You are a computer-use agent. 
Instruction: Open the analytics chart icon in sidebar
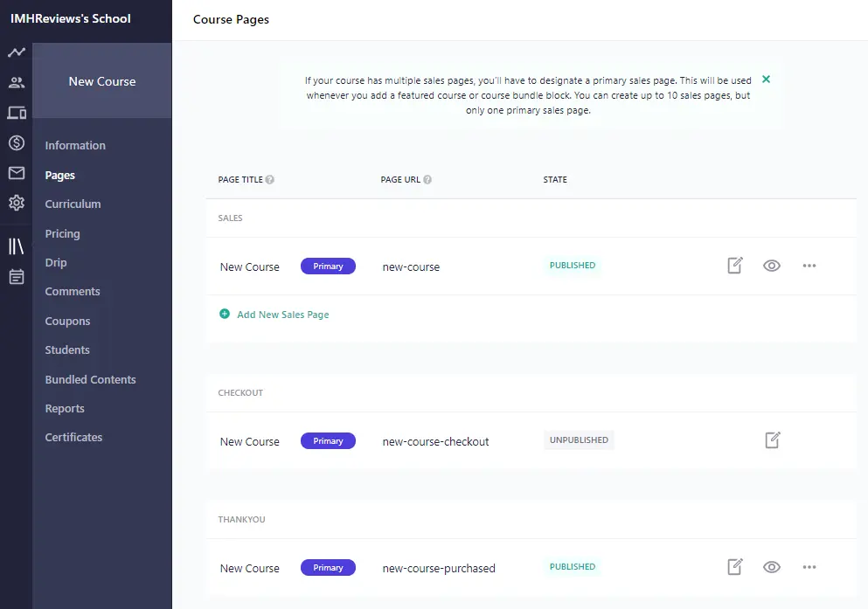(17, 52)
